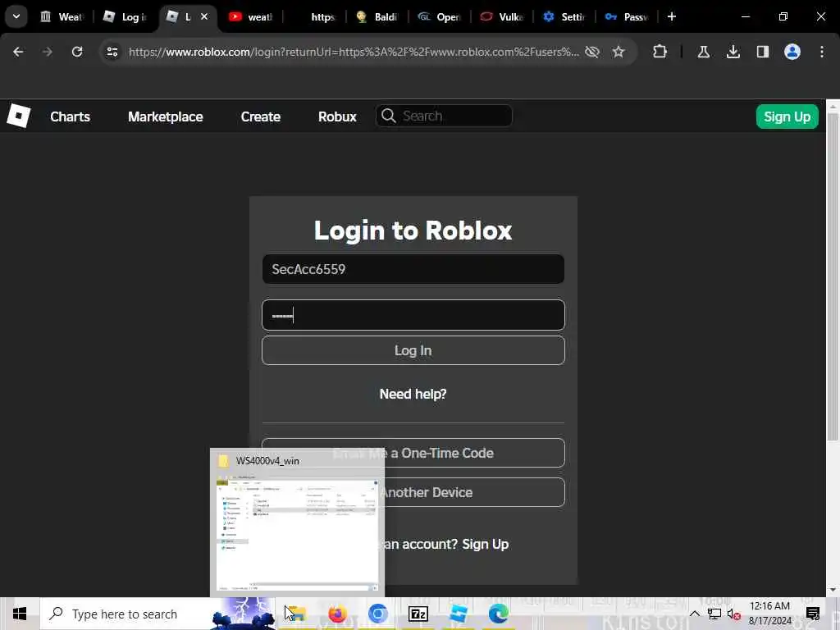Open the WS4000v4_win window preview thumbnail
The image size is (840, 630).
297,523
